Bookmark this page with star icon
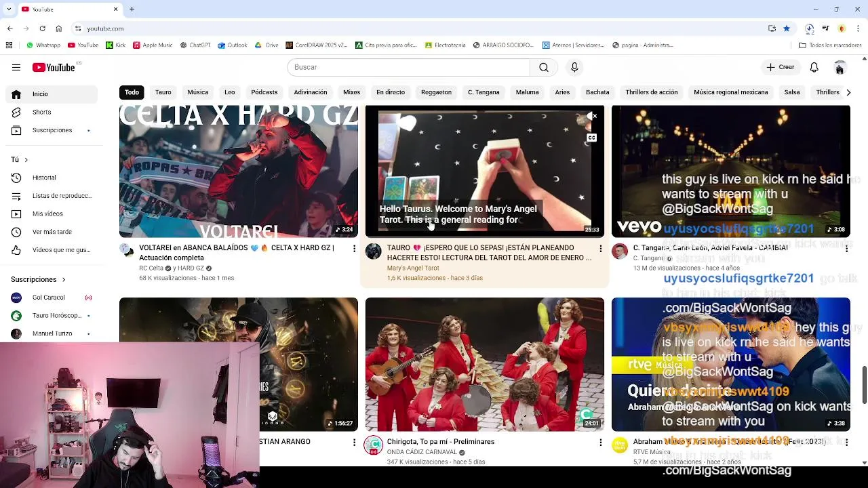Viewport: 868px width, 488px height. coord(787,28)
